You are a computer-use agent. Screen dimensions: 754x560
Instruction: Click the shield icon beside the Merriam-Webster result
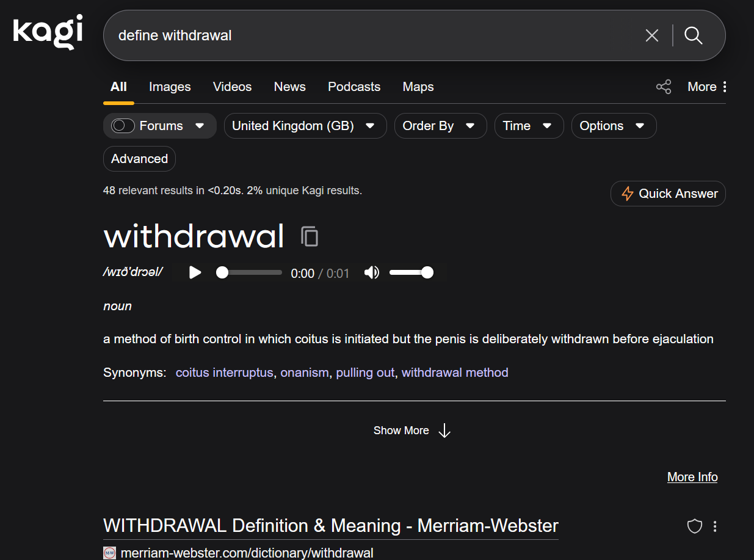tap(694, 526)
